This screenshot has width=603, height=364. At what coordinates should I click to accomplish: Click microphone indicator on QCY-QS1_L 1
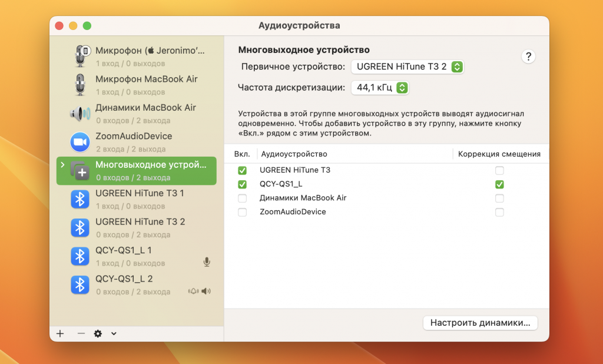(207, 262)
